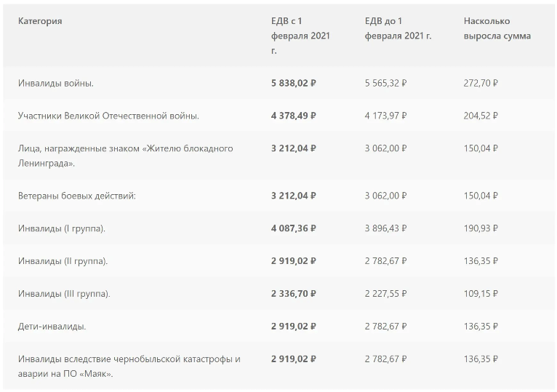The height and width of the screenshot is (392, 557).
Task: Click the 5 565,32 ₽ previous amount
Action: point(385,83)
